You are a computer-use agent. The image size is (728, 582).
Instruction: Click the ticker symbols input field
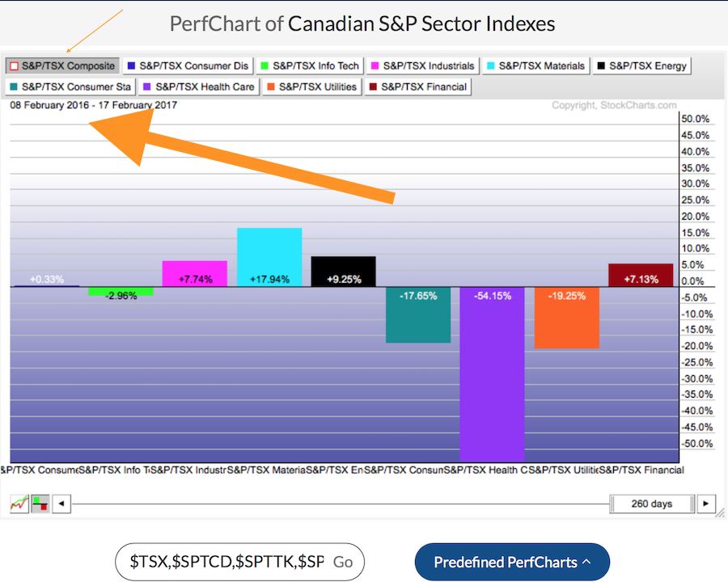tap(225, 562)
